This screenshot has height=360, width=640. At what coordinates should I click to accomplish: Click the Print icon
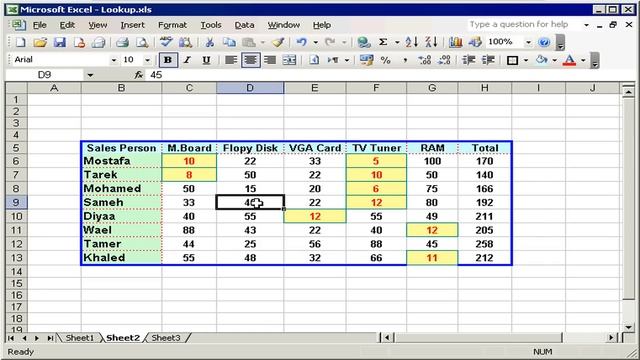point(122,42)
